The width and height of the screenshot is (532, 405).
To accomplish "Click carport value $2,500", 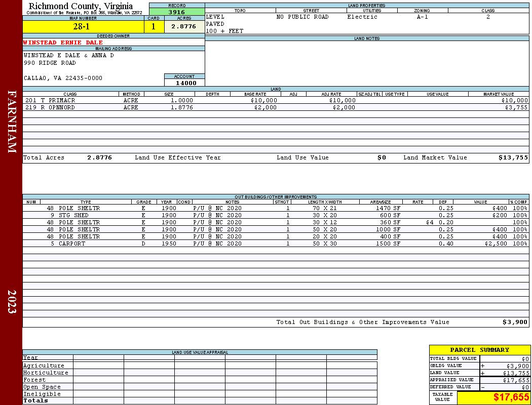I will (496, 244).
